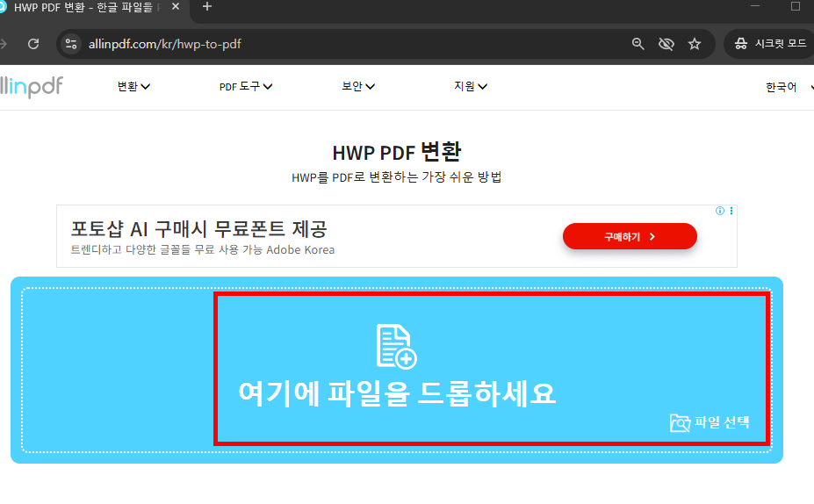Open the ad info icon
The width and height of the screenshot is (814, 504).
pyautogui.click(x=720, y=211)
